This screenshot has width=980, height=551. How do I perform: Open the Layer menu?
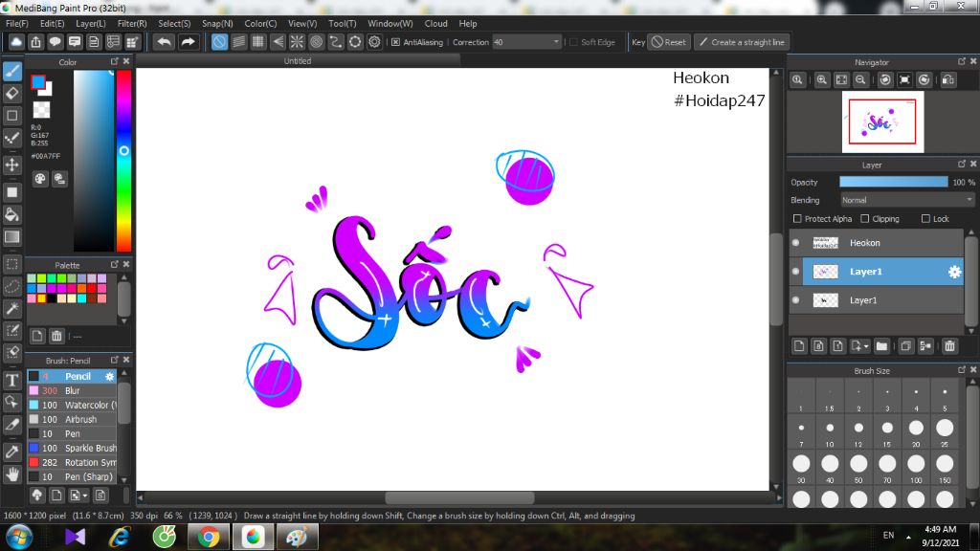coord(91,23)
